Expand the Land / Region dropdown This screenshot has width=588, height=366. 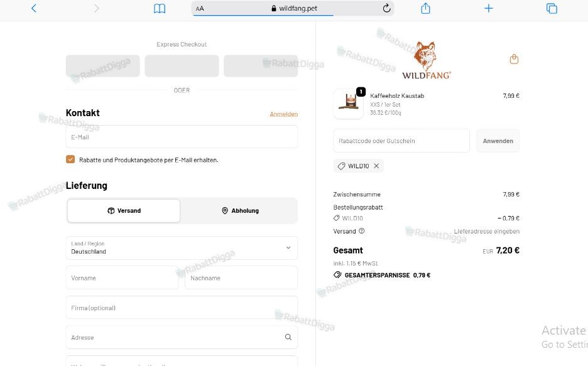(182, 247)
